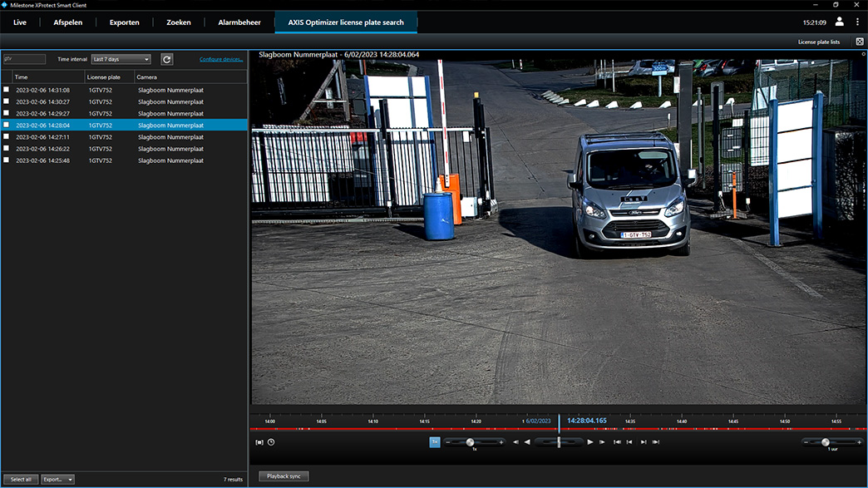Viewport: 868px width, 488px height.
Task: Open the Alarmbeheer tab
Action: pos(239,22)
